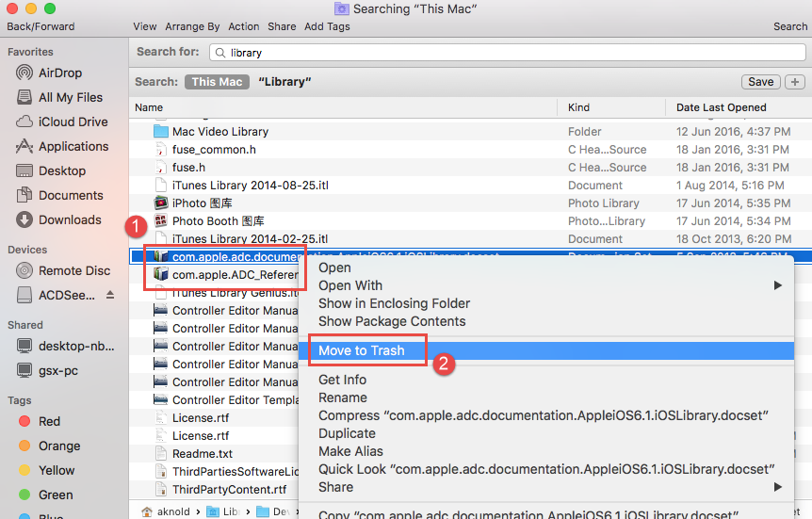Click the Photo Booth library icon
The width and height of the screenshot is (812, 519).
point(160,220)
